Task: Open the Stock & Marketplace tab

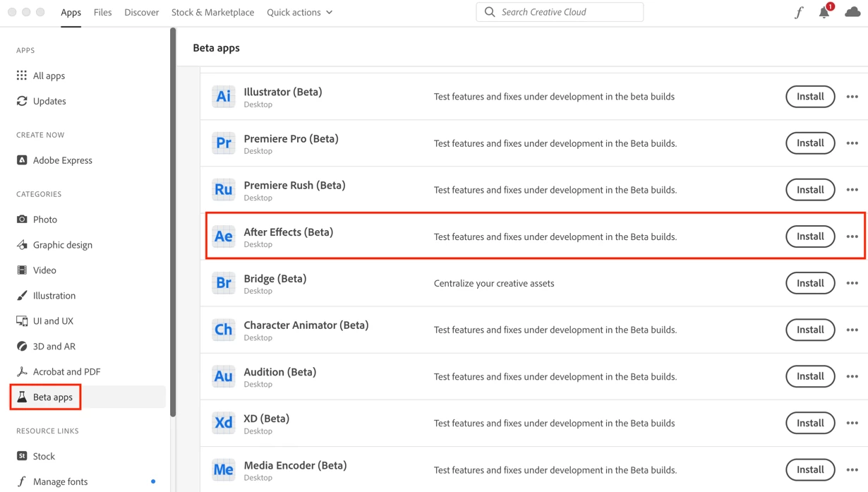Action: click(212, 12)
